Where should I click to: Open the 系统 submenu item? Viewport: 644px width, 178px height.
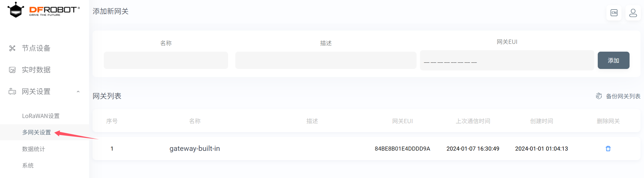pos(28,166)
